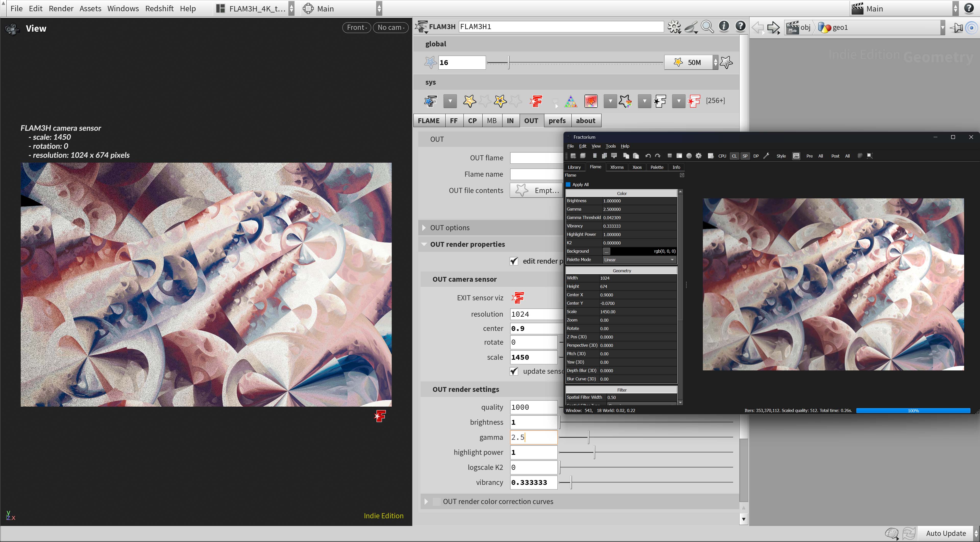Click the rainbow triangle palette icon in sys row

571,101
